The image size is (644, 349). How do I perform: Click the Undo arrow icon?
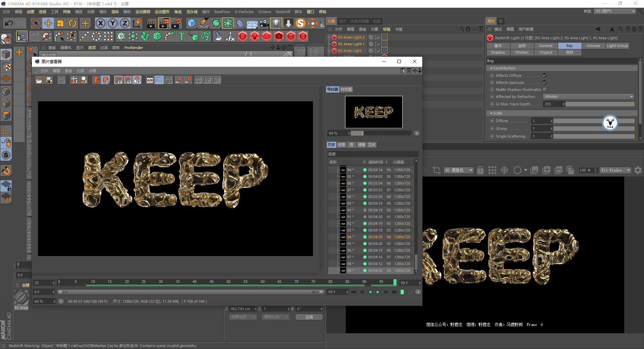point(9,23)
